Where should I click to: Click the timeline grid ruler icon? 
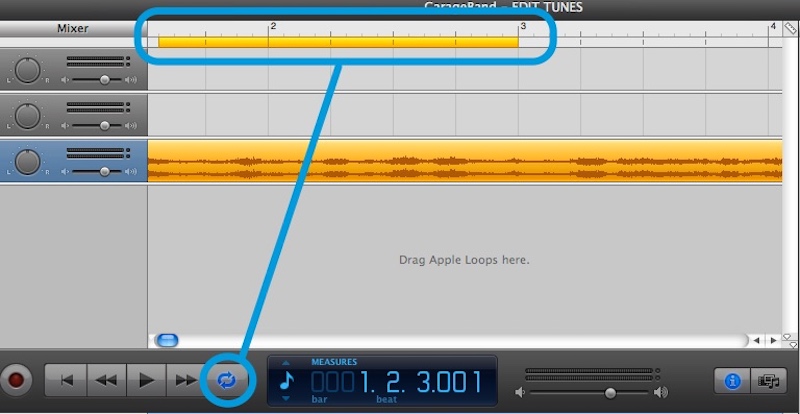click(x=790, y=28)
